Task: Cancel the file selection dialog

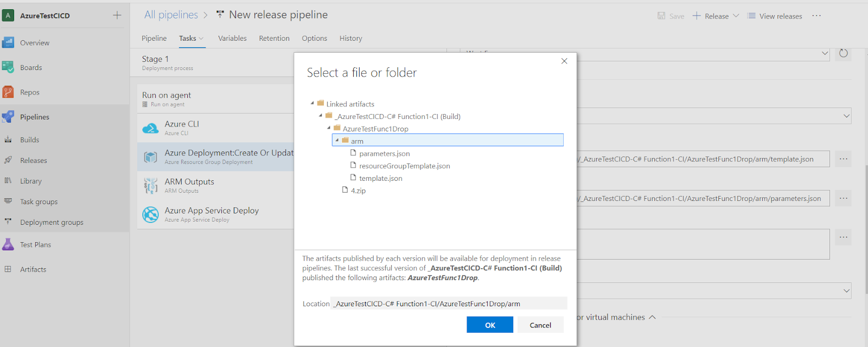Action: 540,325
